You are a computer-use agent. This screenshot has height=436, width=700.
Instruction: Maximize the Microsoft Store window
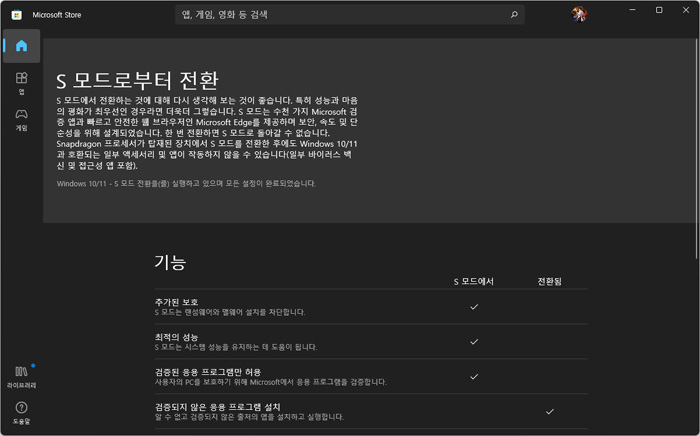(659, 10)
